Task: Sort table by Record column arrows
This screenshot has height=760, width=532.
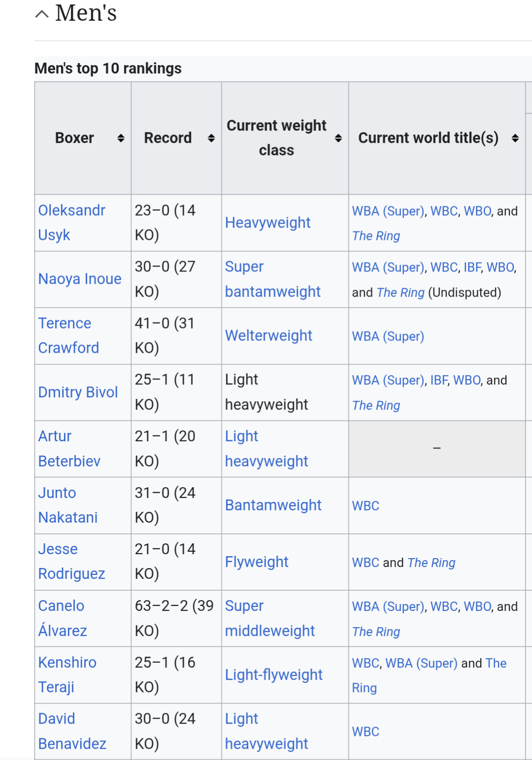Action: 211,138
